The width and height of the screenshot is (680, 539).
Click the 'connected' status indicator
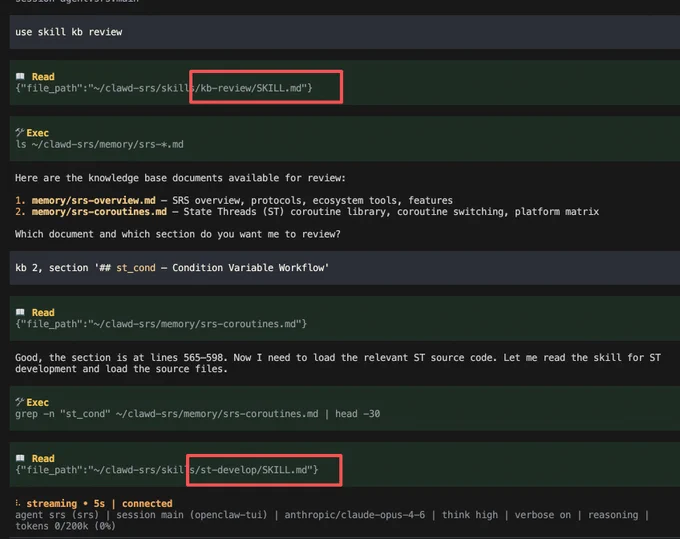[147, 503]
